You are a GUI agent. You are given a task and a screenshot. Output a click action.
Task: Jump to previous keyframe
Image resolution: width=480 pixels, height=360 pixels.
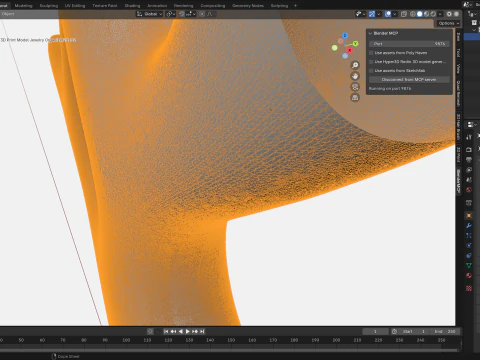click(x=173, y=331)
